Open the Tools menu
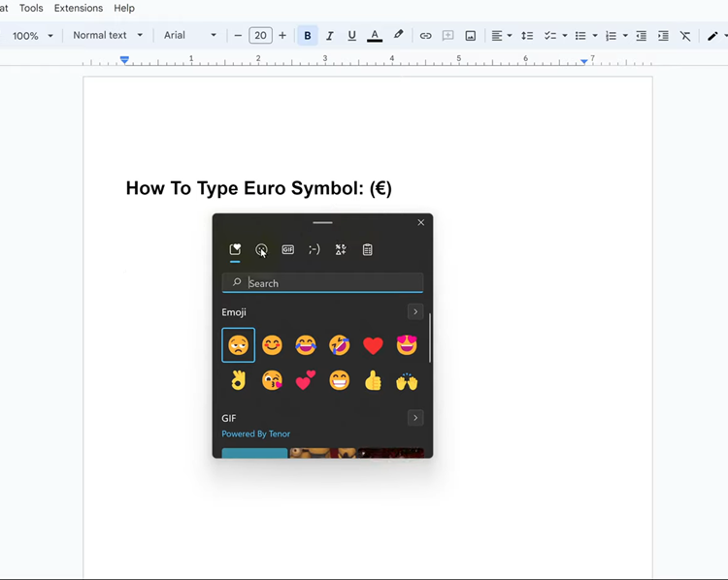 tap(31, 8)
